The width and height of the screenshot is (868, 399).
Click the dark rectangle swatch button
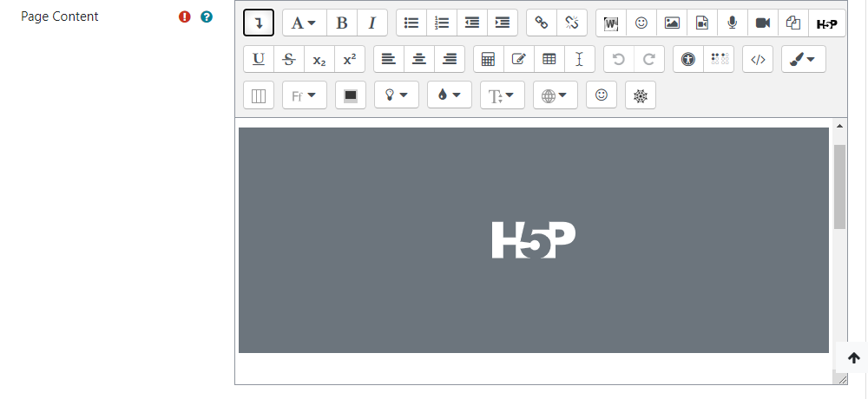click(x=351, y=95)
